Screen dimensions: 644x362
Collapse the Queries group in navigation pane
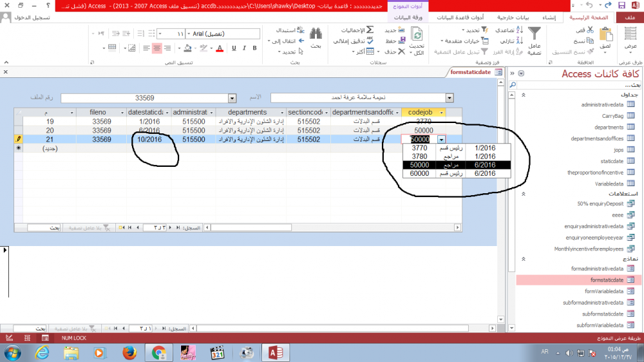click(x=524, y=193)
